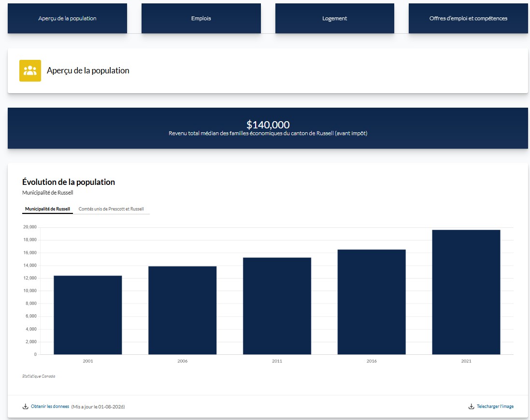This screenshot has width=530, height=420.
Task: Click the yellow square icon near the page title
Action: point(30,70)
